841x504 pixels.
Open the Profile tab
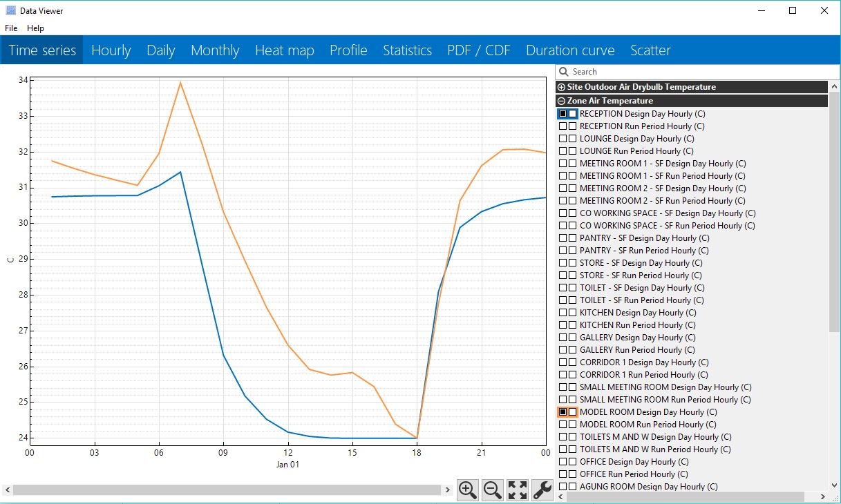click(x=348, y=50)
